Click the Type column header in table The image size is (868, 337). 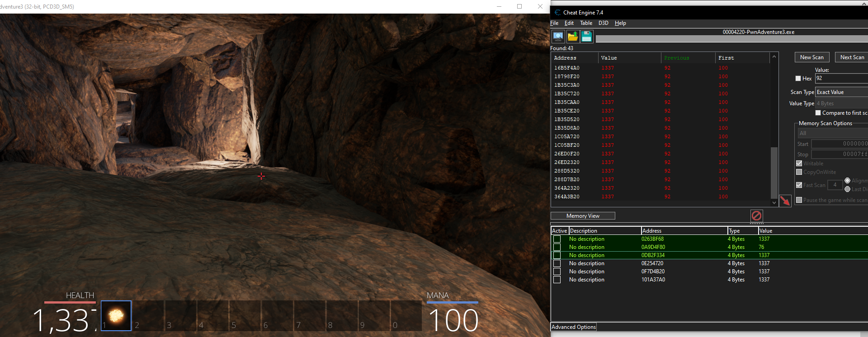point(743,231)
